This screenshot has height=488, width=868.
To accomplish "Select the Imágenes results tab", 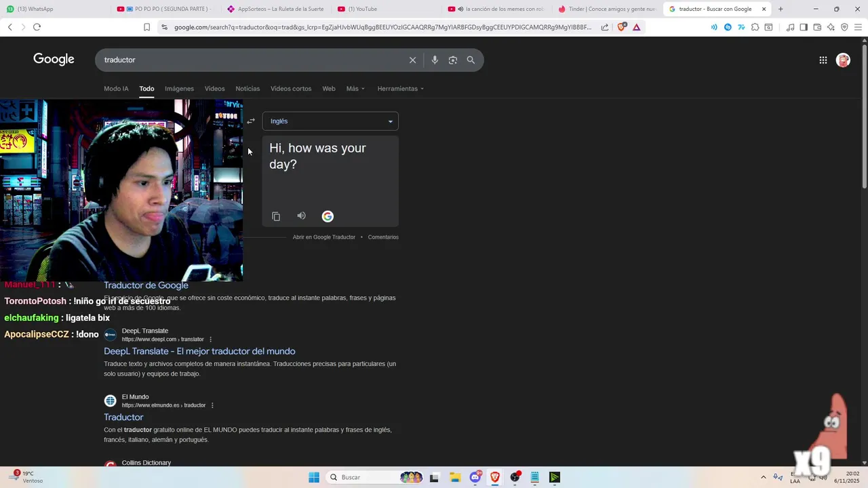I will (179, 89).
